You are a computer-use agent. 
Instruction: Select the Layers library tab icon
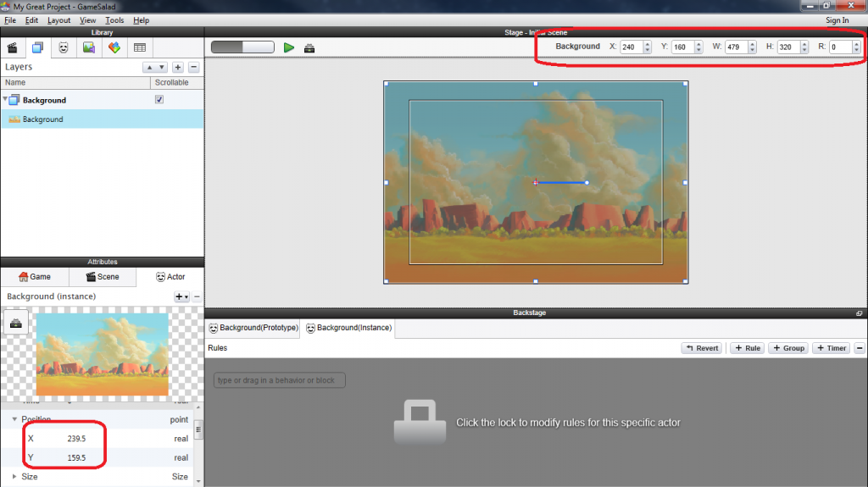point(37,47)
